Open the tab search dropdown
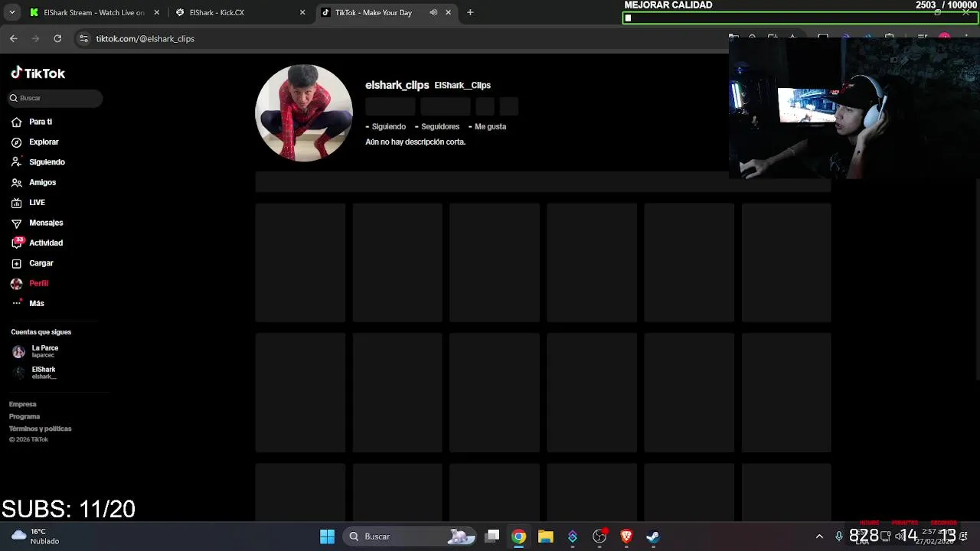This screenshot has width=980, height=551. pos(11,12)
